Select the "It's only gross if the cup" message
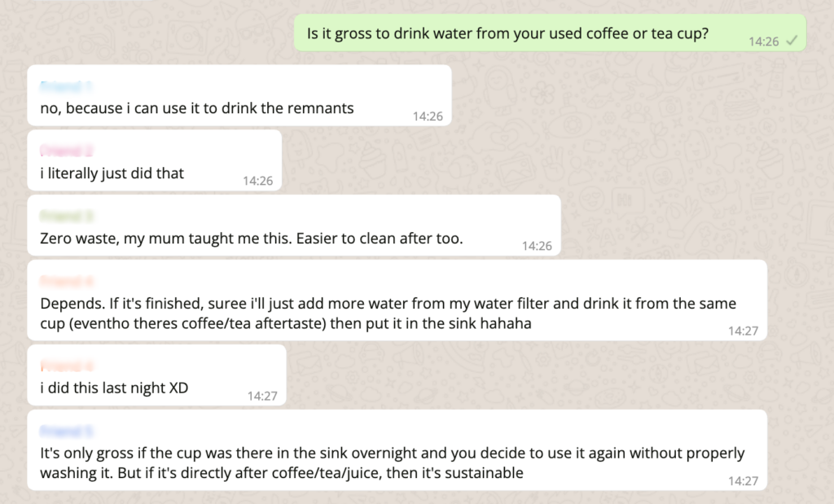834x504 pixels. click(393, 462)
